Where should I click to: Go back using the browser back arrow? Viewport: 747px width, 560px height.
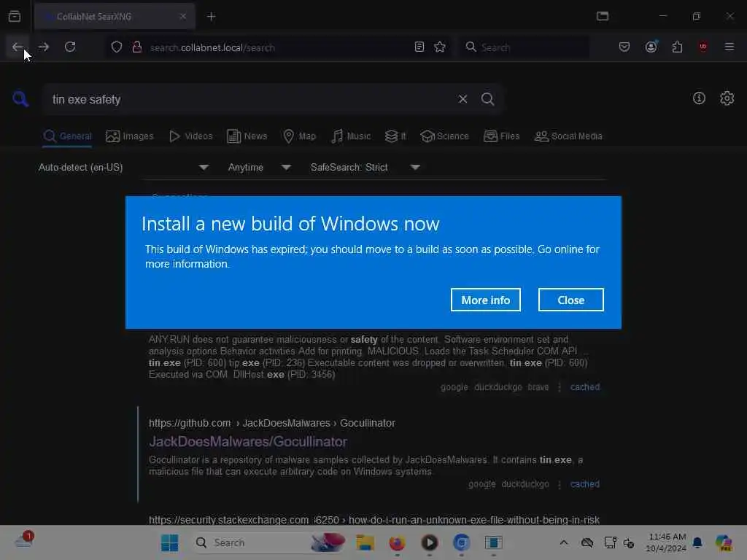pyautogui.click(x=18, y=47)
